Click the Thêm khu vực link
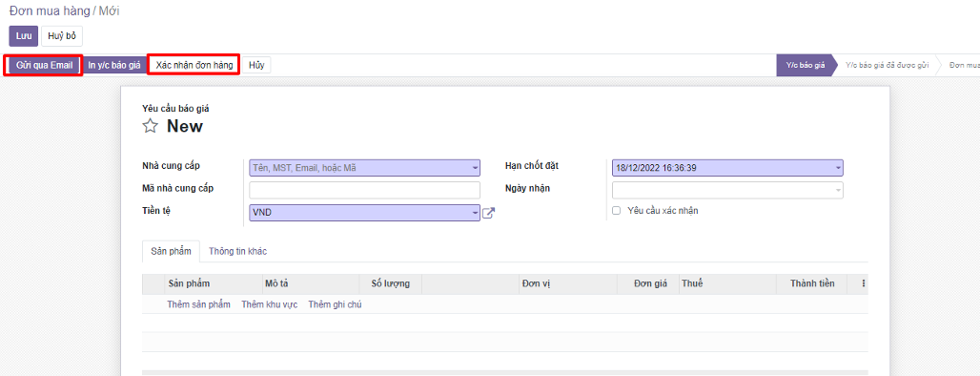The width and height of the screenshot is (980, 376). (x=270, y=304)
